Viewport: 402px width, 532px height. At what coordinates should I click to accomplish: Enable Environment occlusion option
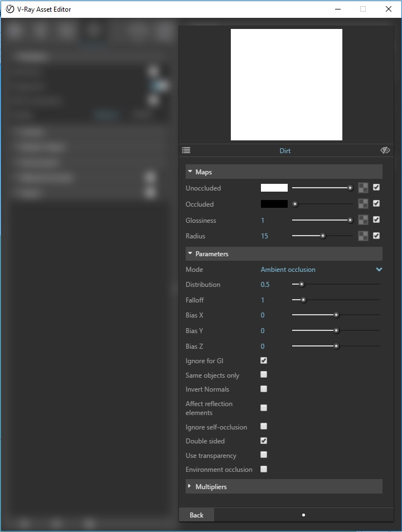[x=264, y=469]
